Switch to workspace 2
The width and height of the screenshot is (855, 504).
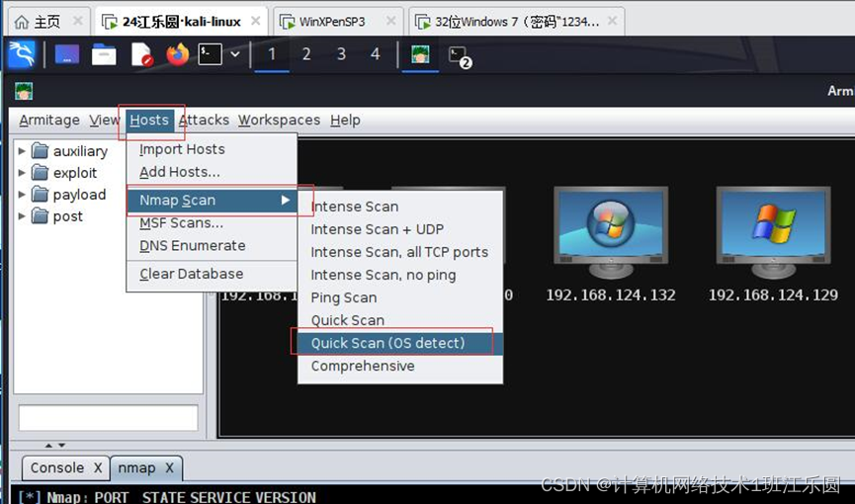tap(306, 54)
